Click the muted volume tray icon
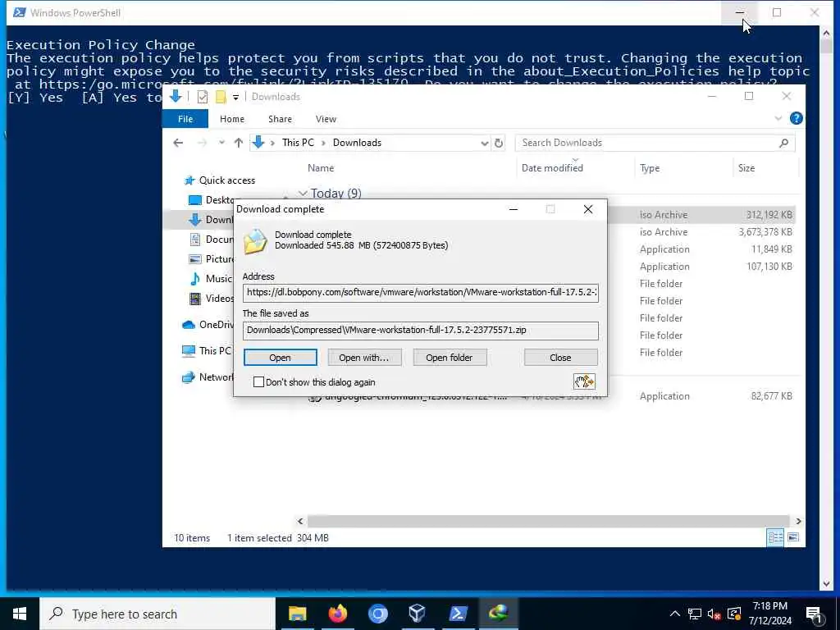Image resolution: width=840 pixels, height=630 pixels. pyautogui.click(x=714, y=614)
